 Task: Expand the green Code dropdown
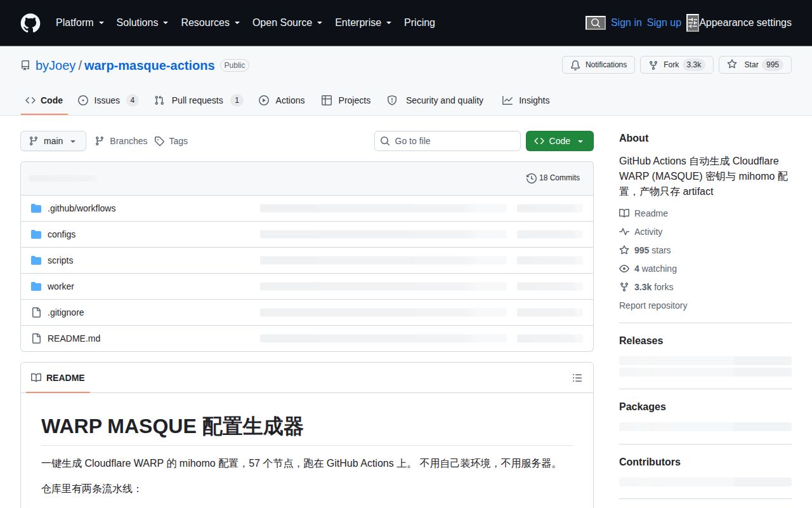pos(560,141)
